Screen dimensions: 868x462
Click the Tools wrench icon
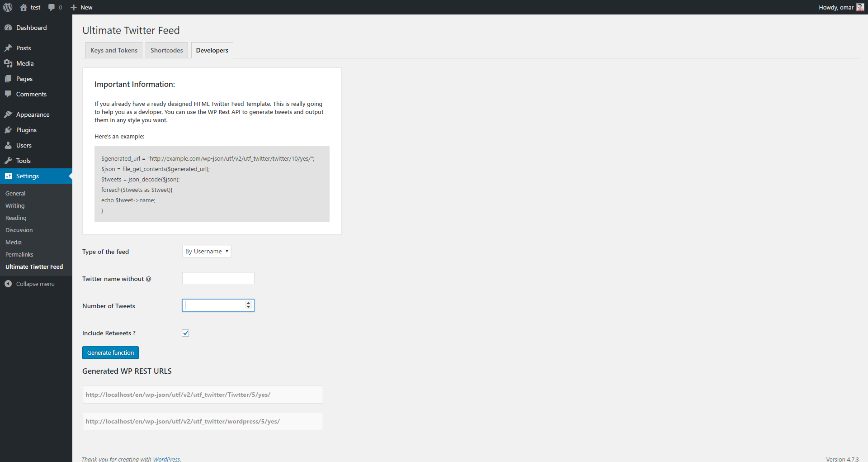(x=8, y=161)
